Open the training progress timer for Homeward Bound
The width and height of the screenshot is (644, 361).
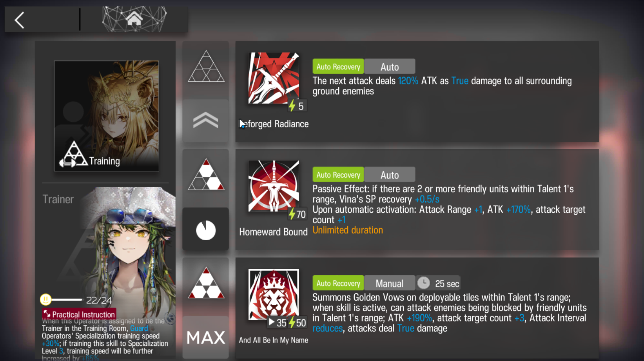tap(206, 230)
